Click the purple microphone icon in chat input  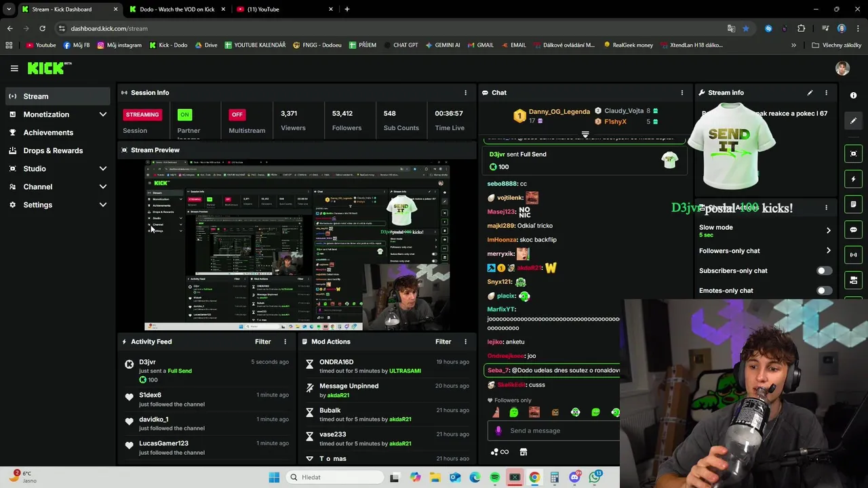click(498, 430)
